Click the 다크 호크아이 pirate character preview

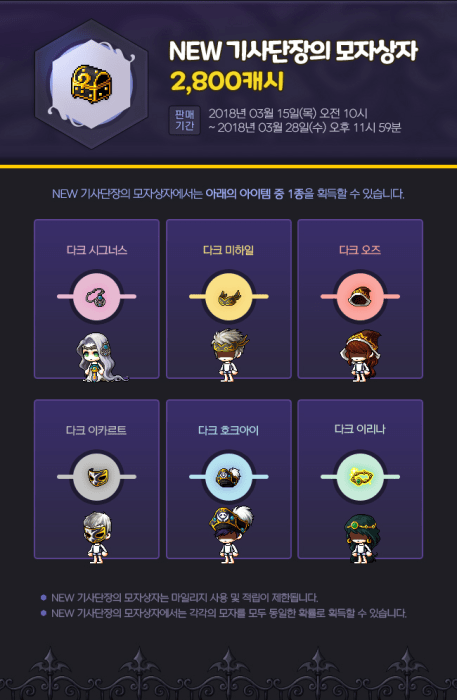230,535
